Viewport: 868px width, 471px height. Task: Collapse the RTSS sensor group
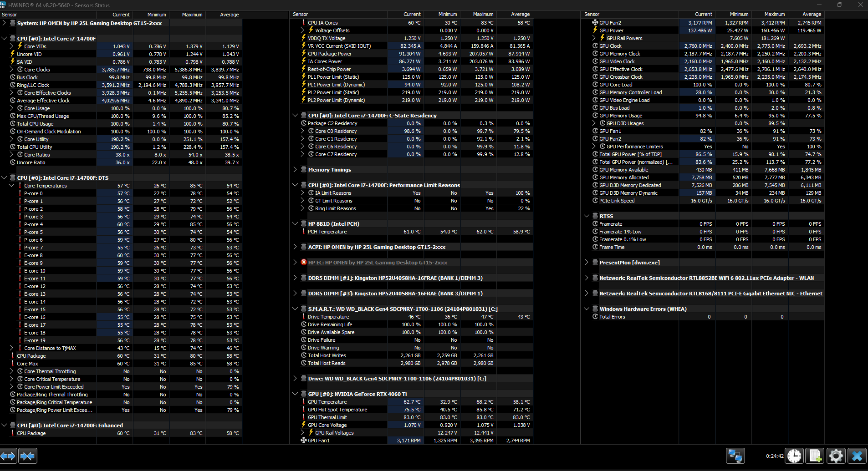pyautogui.click(x=587, y=216)
